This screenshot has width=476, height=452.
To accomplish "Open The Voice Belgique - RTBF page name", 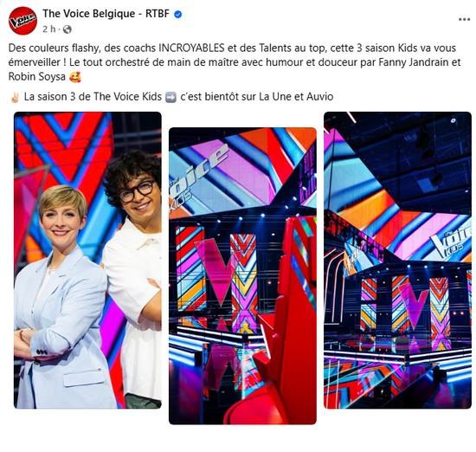I will [x=106, y=14].
